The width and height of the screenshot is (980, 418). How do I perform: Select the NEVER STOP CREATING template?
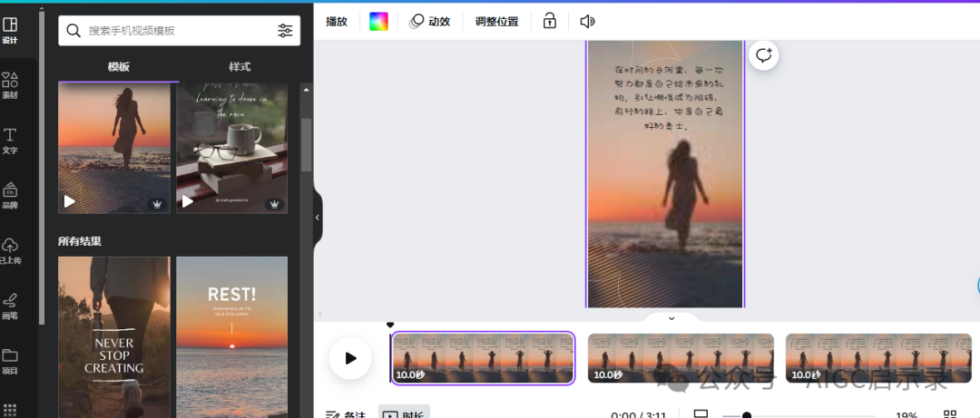pos(114,337)
